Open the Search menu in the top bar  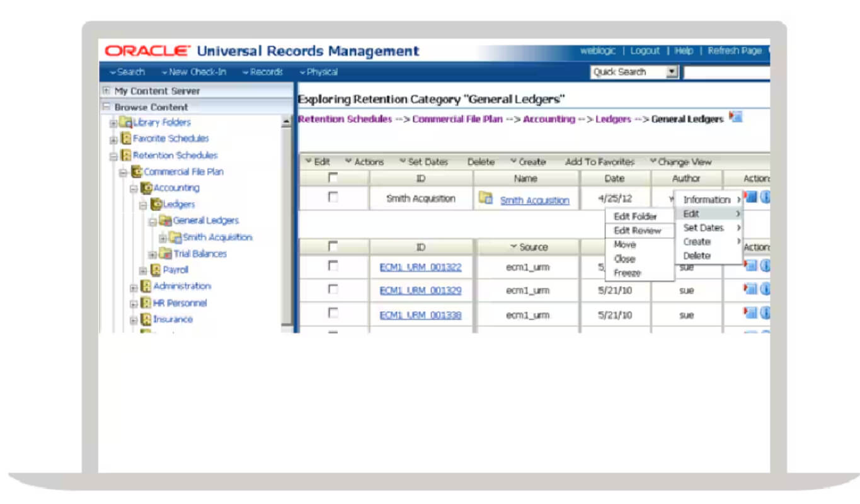tap(127, 72)
